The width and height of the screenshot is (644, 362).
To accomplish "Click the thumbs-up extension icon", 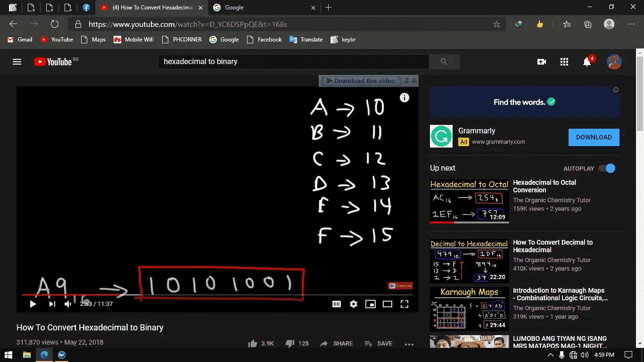I will tap(540, 24).
